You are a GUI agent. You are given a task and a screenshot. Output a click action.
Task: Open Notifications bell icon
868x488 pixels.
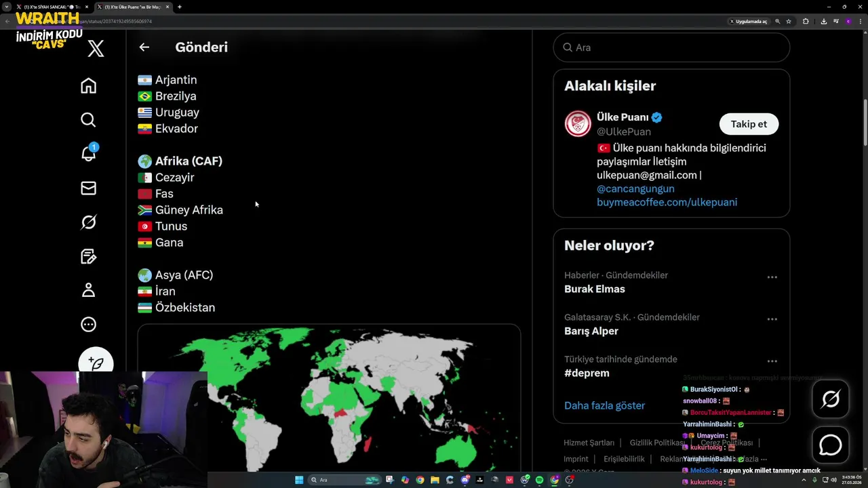pos(88,153)
